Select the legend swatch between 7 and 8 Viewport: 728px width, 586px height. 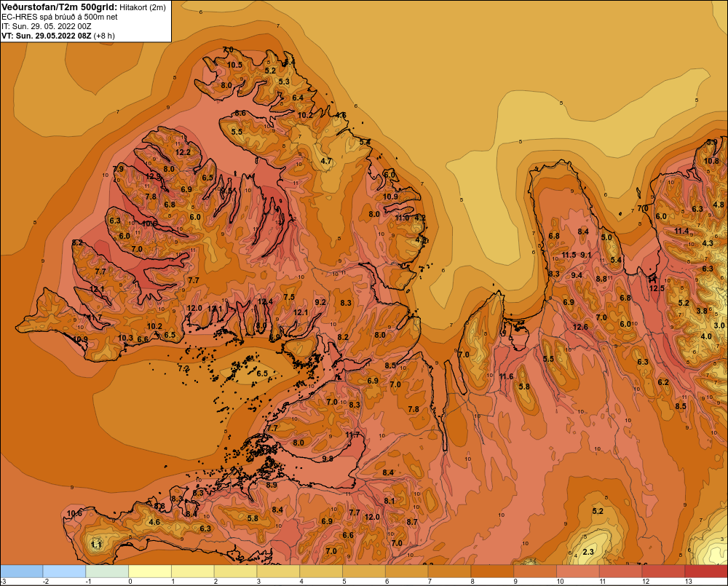449,571
